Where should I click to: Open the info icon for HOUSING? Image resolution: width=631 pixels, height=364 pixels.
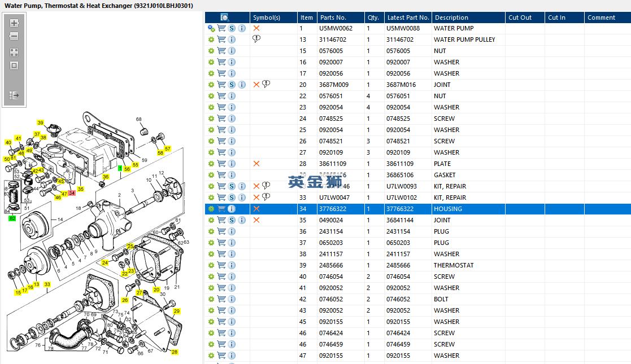232,209
